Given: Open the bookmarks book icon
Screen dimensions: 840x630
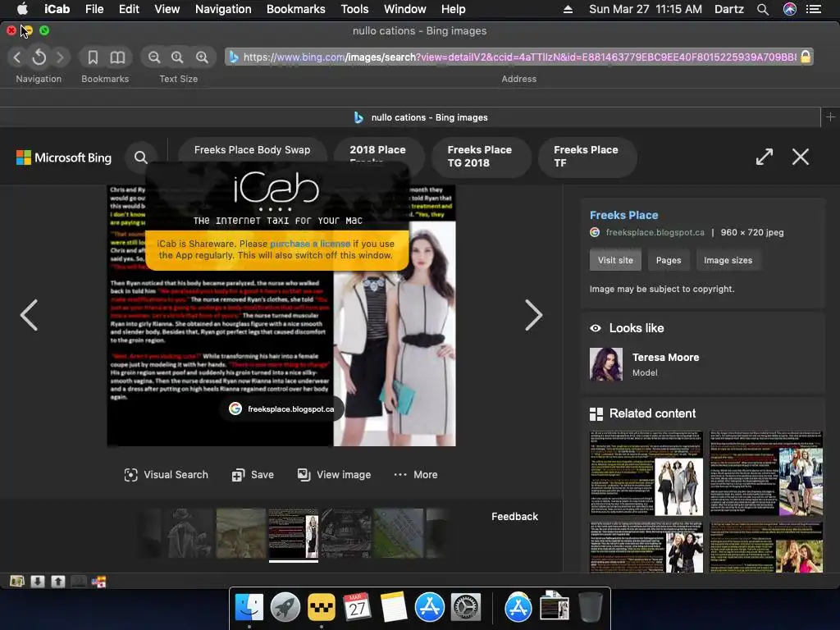Looking at the screenshot, I should pos(117,57).
